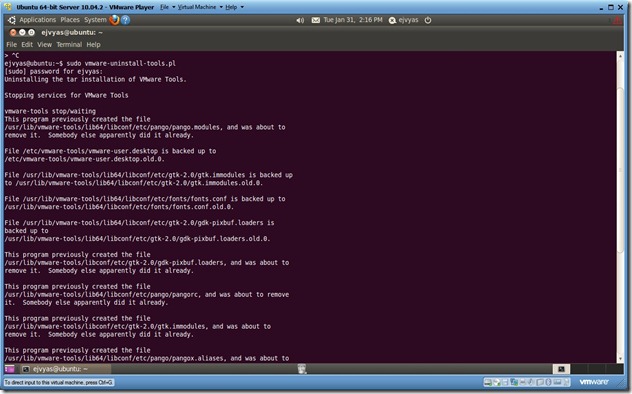This screenshot has height=394, width=632.
Task: Open the trash icon in bottom panel
Action: click(x=302, y=368)
